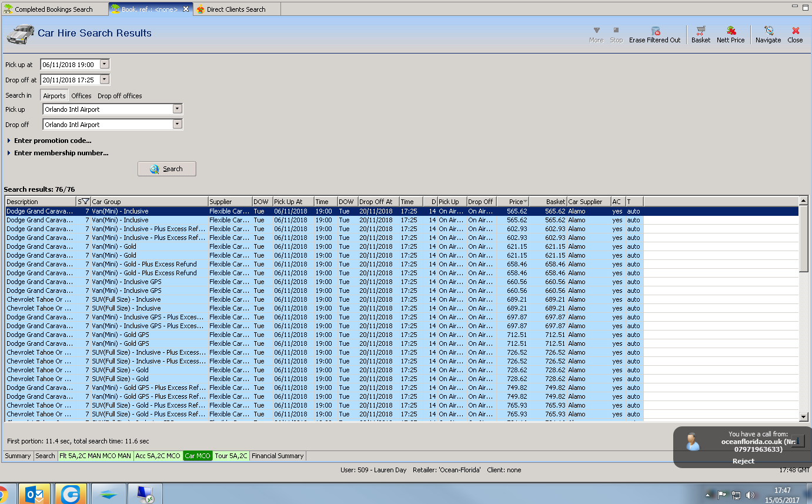Click the info icon on the incoming call popup

(798, 442)
